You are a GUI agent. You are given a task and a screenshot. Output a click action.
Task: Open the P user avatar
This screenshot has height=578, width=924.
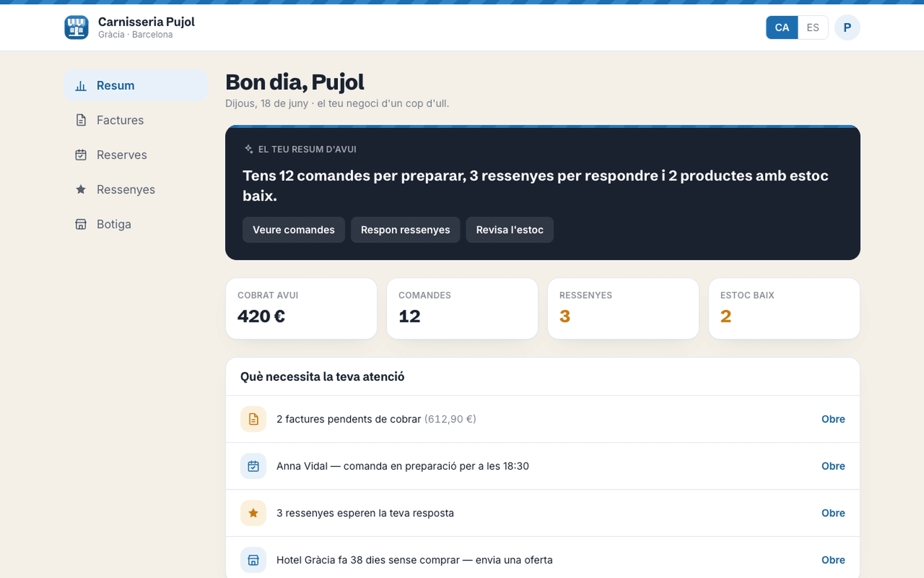(x=847, y=28)
